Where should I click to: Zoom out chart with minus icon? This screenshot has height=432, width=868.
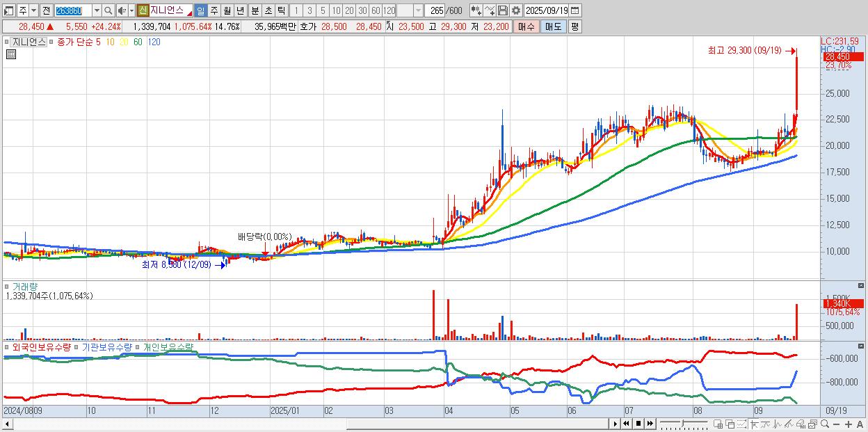836,424
